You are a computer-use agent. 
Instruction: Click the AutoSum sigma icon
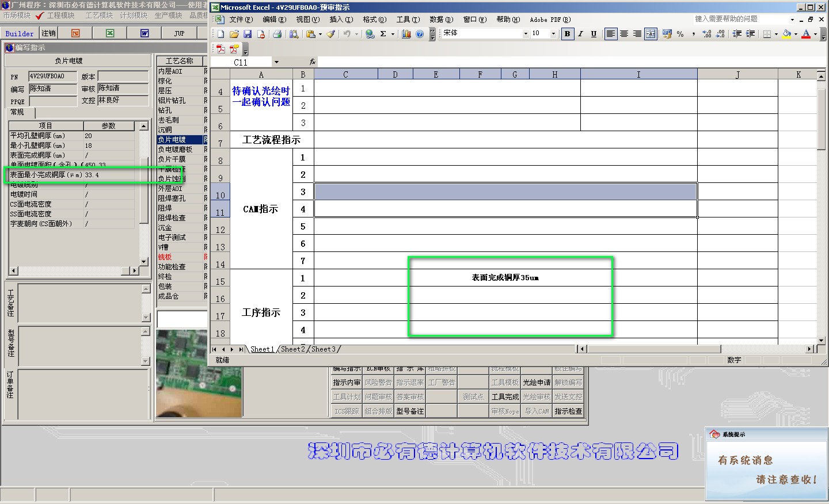coord(383,34)
